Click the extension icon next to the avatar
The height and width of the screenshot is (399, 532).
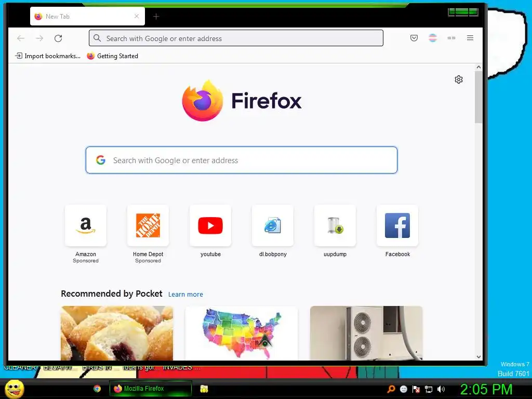tap(451, 38)
